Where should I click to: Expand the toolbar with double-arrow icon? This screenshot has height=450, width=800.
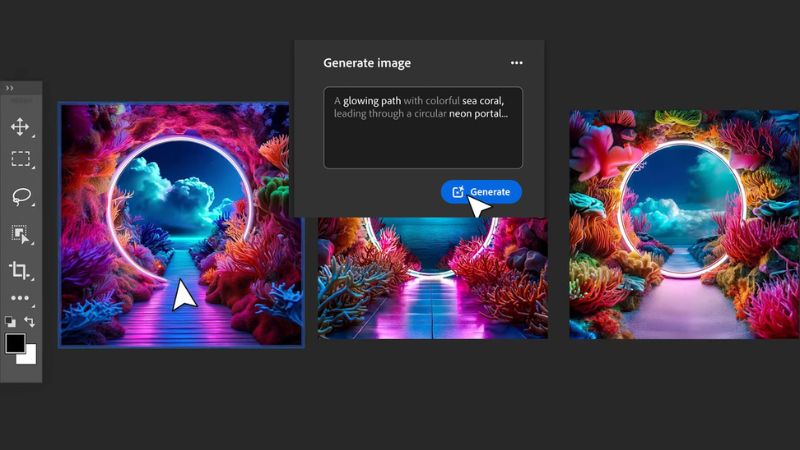point(9,88)
